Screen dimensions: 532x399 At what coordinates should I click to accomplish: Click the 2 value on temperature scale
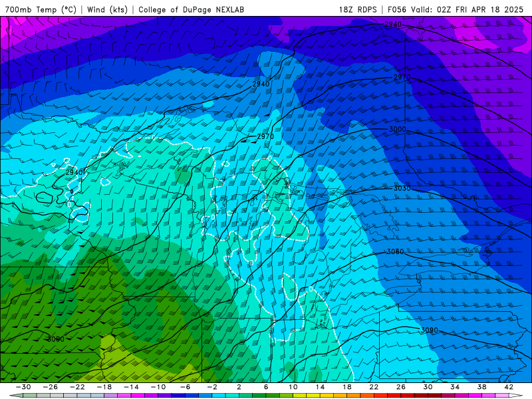[x=239, y=387]
